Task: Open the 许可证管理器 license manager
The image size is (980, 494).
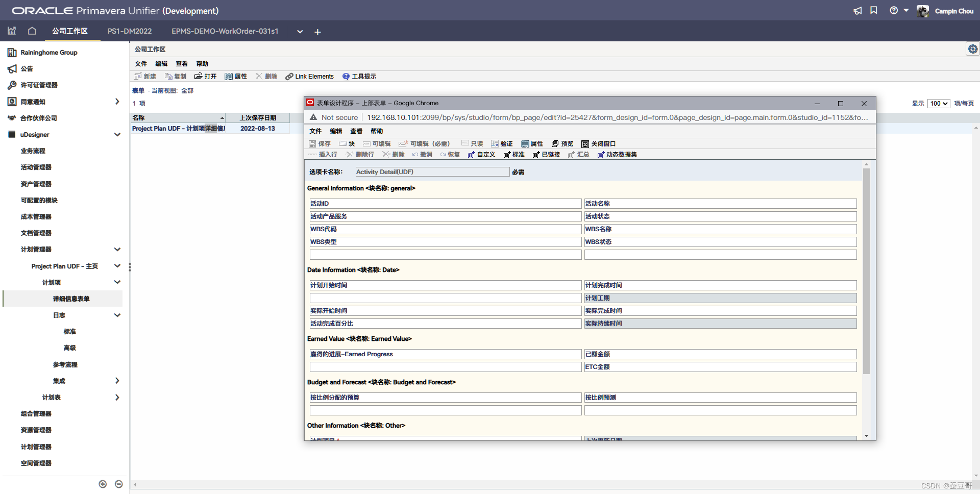Action: (x=38, y=85)
